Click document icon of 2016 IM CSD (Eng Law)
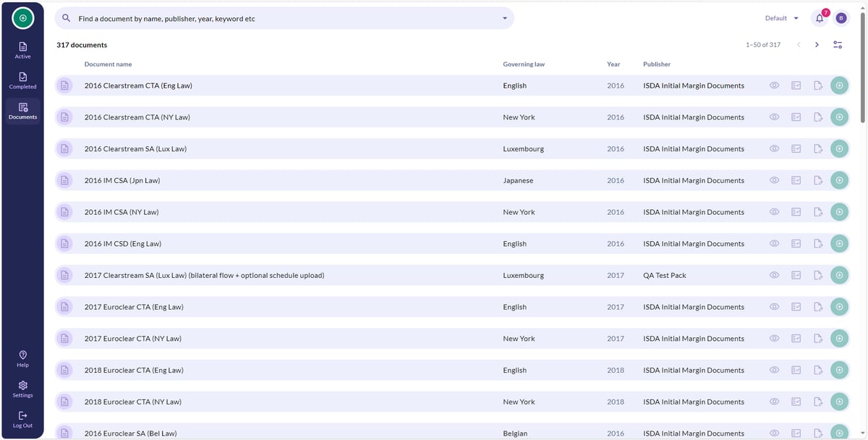Viewport: 868px width, 440px height. coord(64,244)
